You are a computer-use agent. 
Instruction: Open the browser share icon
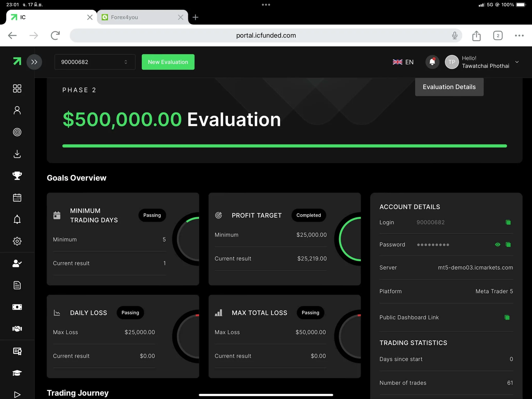[x=476, y=35]
